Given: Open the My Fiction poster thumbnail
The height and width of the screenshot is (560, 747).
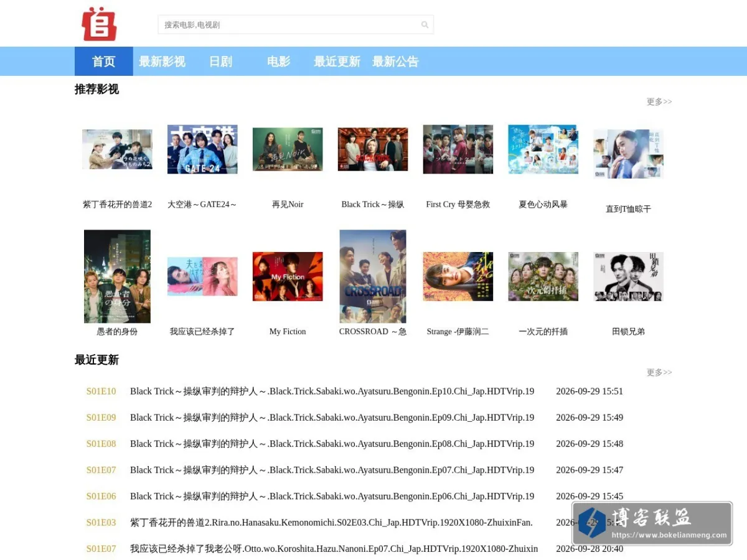Looking at the screenshot, I should click(x=288, y=276).
